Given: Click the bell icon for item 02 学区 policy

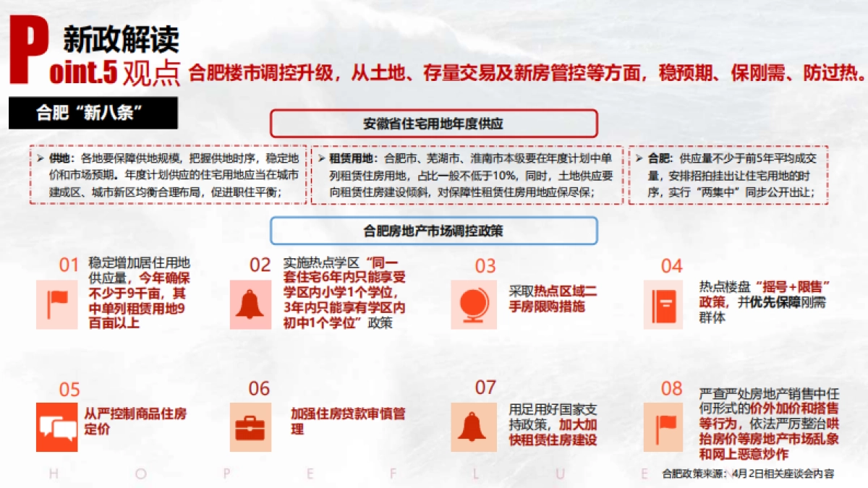Looking at the screenshot, I should click(250, 302).
